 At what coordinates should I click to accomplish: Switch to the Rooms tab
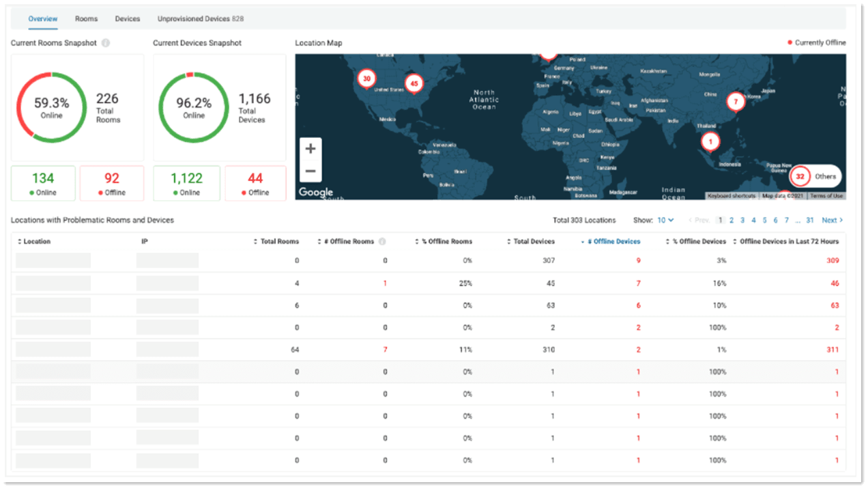(x=86, y=18)
